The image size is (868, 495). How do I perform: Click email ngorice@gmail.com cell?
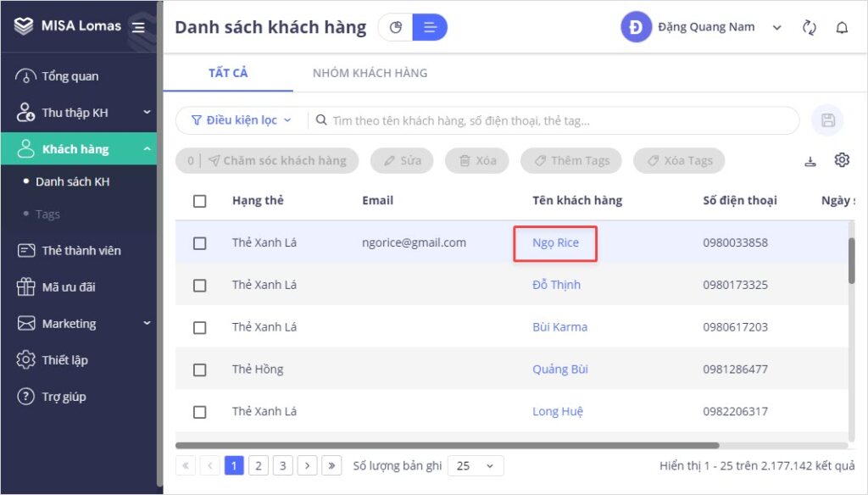414,242
